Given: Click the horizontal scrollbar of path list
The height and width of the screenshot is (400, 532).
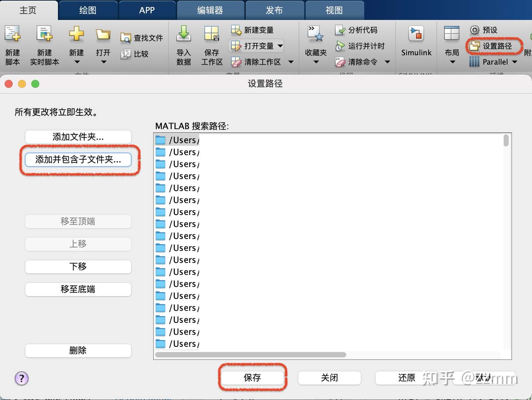Looking at the screenshot, I should [x=250, y=355].
